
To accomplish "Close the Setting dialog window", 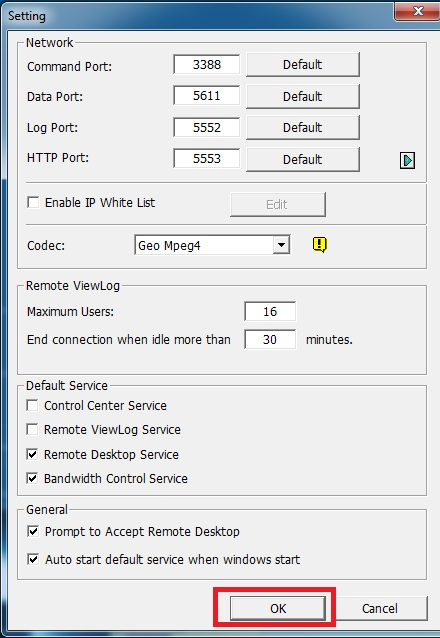I will pyautogui.click(x=417, y=11).
